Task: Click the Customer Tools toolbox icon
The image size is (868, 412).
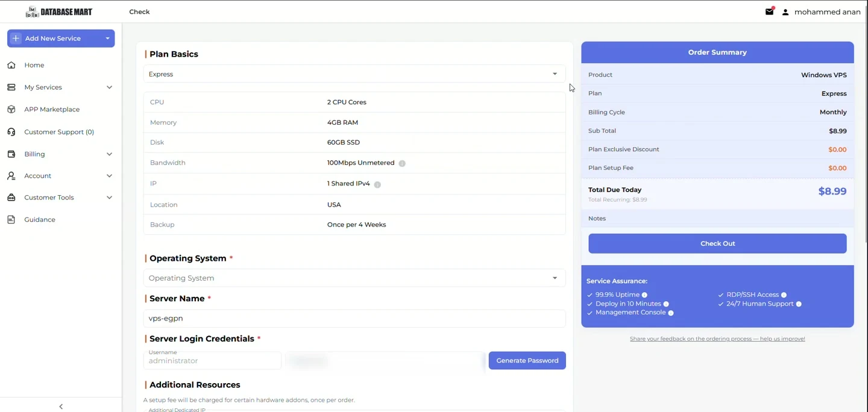Action: click(x=11, y=198)
